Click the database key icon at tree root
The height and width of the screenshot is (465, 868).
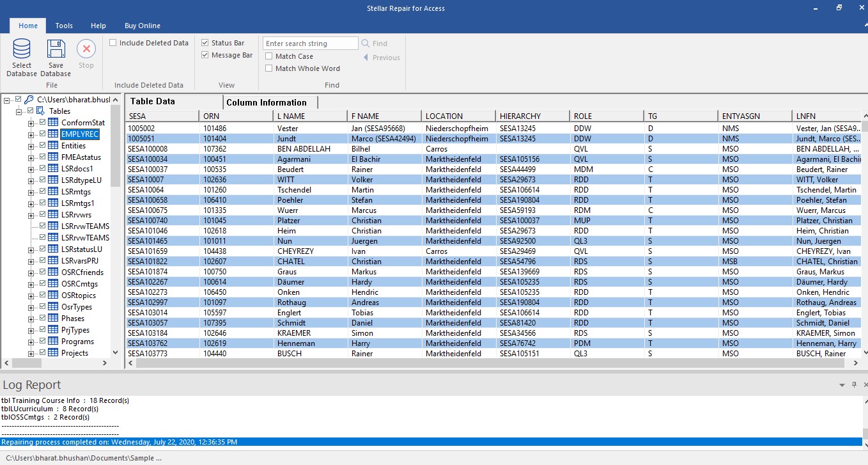click(x=29, y=100)
